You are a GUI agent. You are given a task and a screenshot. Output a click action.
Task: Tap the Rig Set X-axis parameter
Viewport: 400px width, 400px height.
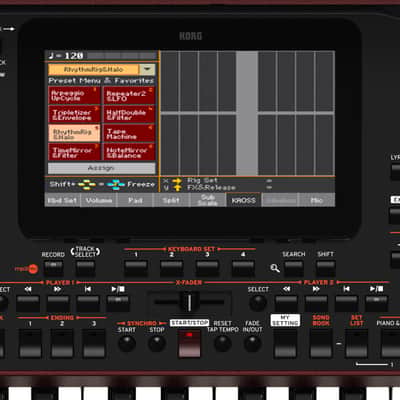[202, 180]
